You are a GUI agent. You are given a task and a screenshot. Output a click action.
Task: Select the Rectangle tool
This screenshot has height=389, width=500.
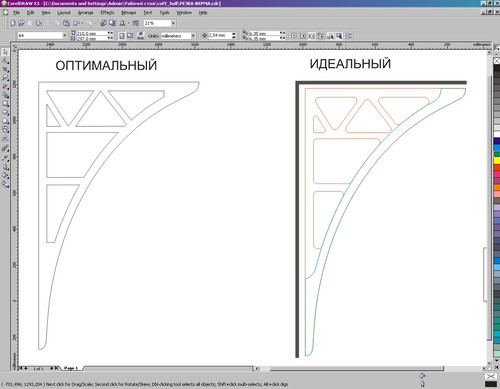[x=5, y=104]
